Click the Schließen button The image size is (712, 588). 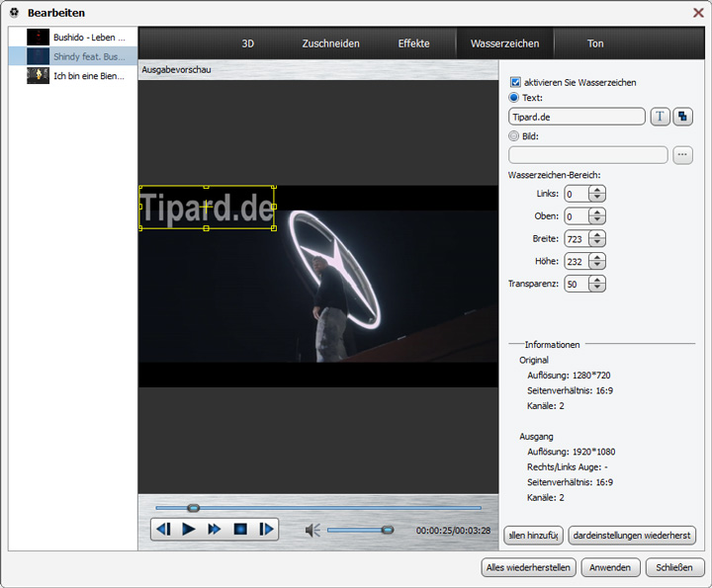[x=674, y=567]
